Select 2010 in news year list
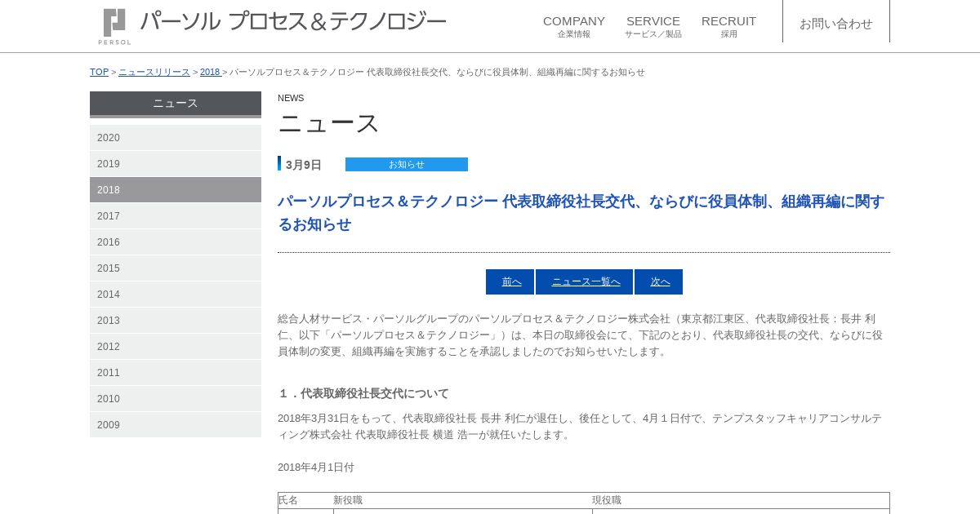Image resolution: width=980 pixels, height=514 pixels. coord(176,399)
